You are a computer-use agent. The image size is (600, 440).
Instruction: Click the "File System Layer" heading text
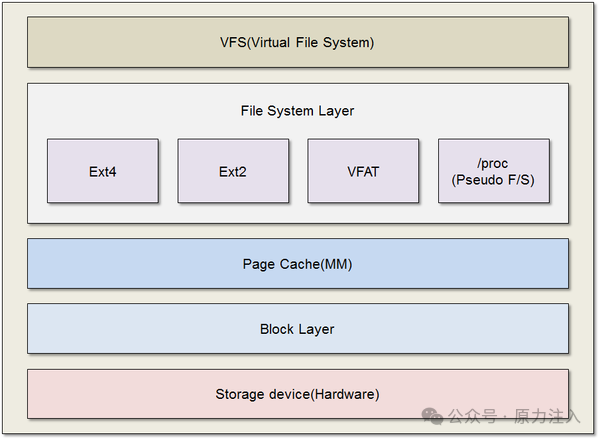(297, 111)
